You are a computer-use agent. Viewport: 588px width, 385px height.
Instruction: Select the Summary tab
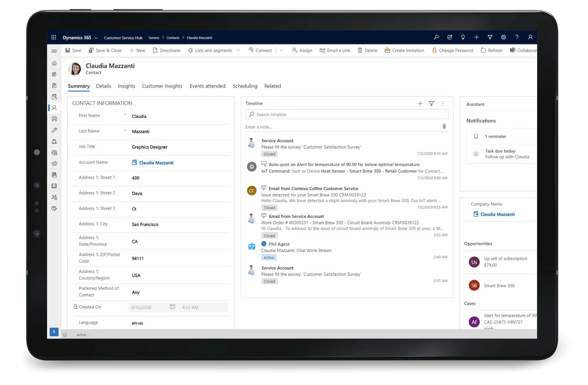pos(79,86)
